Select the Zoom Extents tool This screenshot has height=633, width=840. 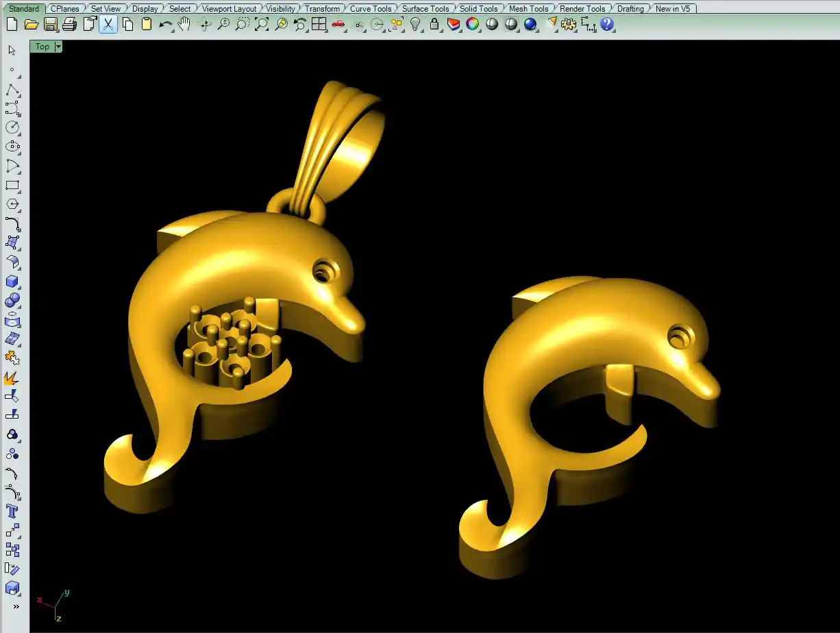click(262, 25)
